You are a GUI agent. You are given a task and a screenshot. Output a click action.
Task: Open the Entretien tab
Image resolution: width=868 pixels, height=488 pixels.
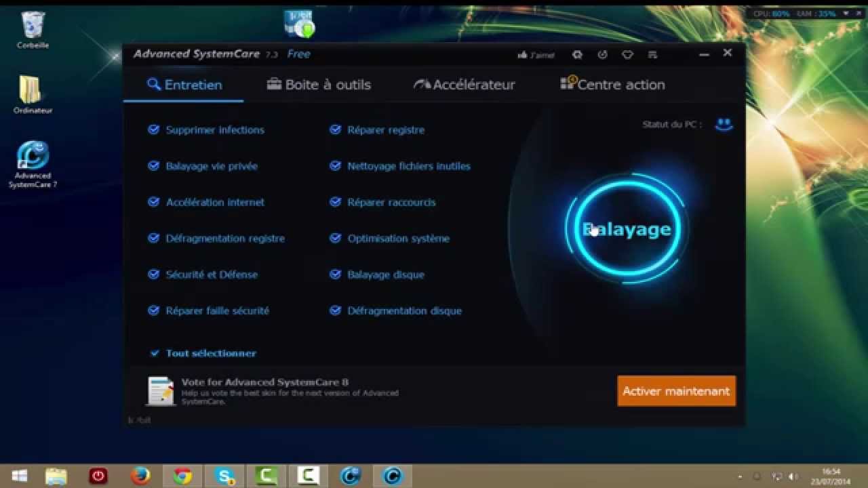(184, 85)
